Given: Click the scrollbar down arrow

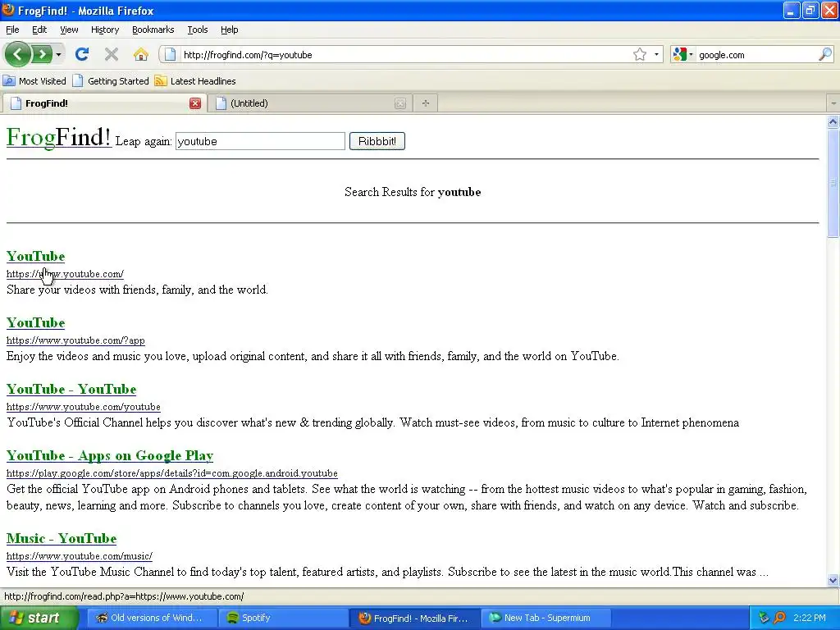Looking at the screenshot, I should click(x=833, y=580).
